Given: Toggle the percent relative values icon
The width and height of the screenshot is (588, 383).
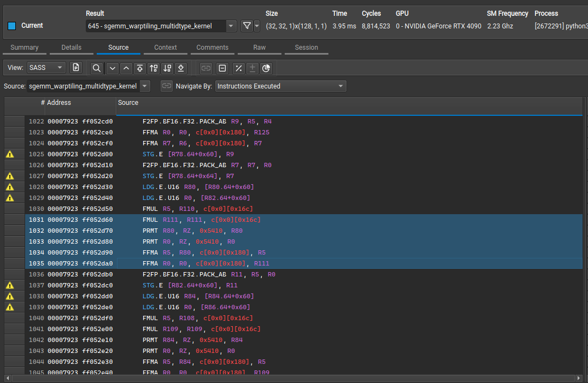Looking at the screenshot, I should (x=238, y=68).
